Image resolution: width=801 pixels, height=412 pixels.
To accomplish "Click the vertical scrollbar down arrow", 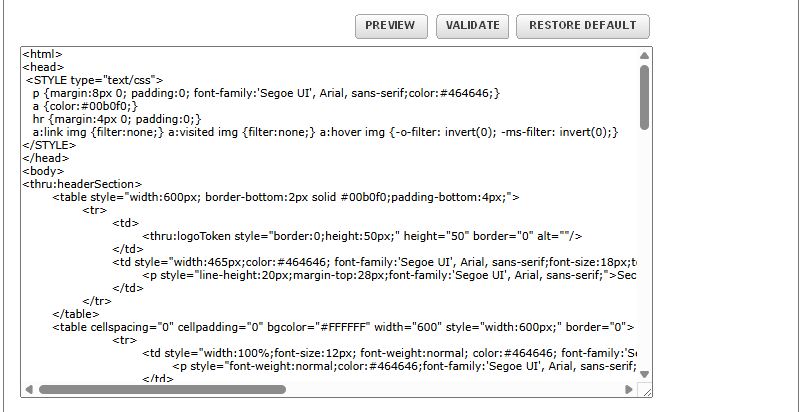I will (x=644, y=373).
